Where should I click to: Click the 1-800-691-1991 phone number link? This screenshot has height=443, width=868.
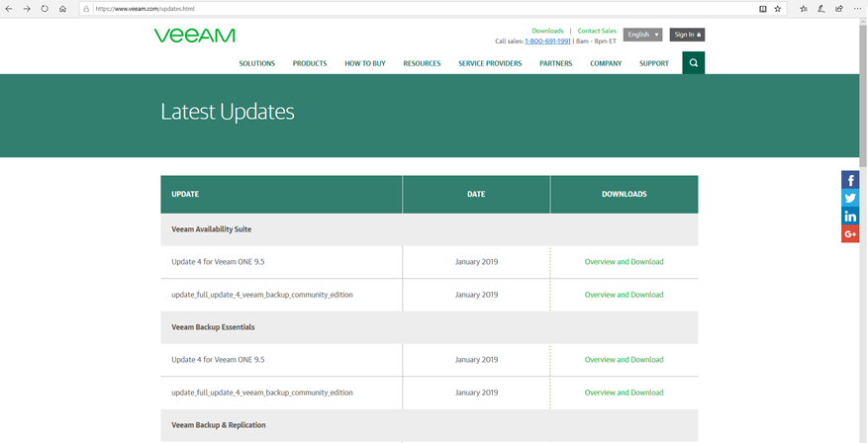(547, 42)
